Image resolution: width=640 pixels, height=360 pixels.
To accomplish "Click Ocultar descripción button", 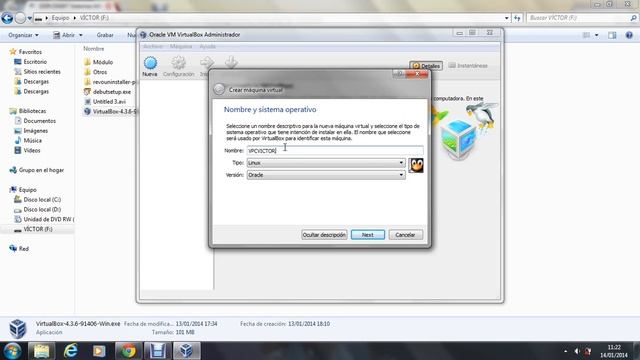I will tap(324, 235).
